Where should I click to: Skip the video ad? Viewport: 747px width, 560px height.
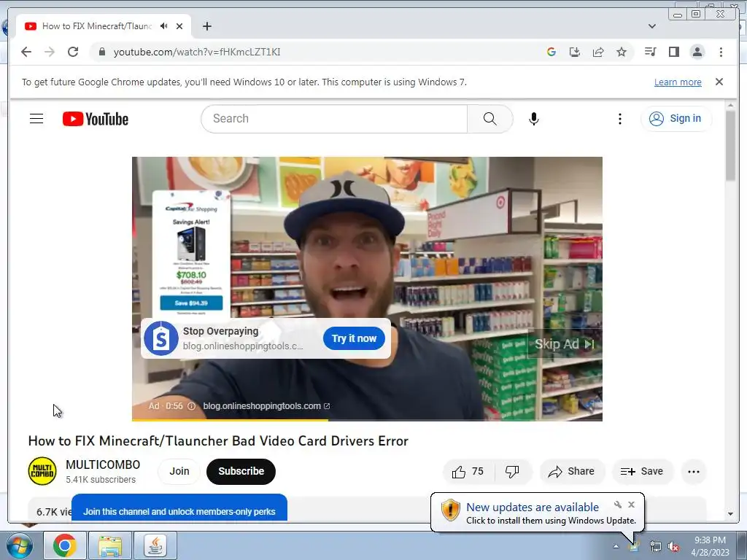pos(565,344)
